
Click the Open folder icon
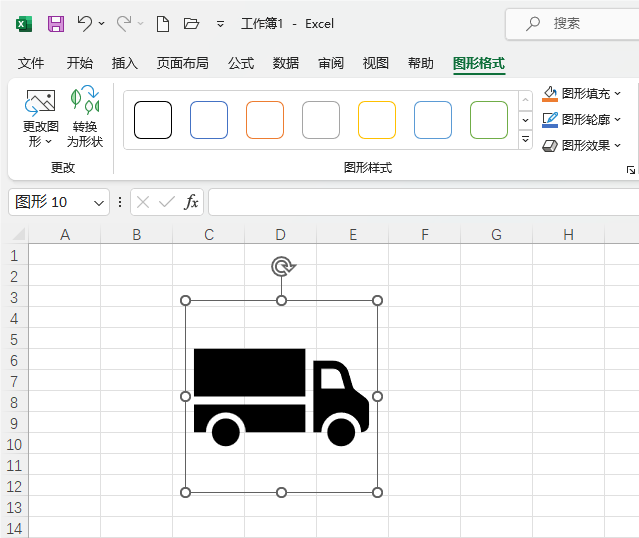click(192, 23)
